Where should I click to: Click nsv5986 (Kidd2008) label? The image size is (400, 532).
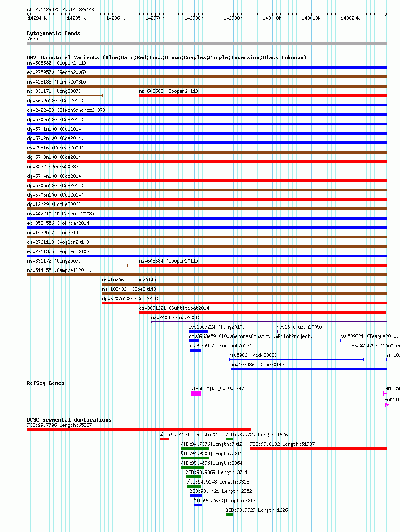pos(253,356)
